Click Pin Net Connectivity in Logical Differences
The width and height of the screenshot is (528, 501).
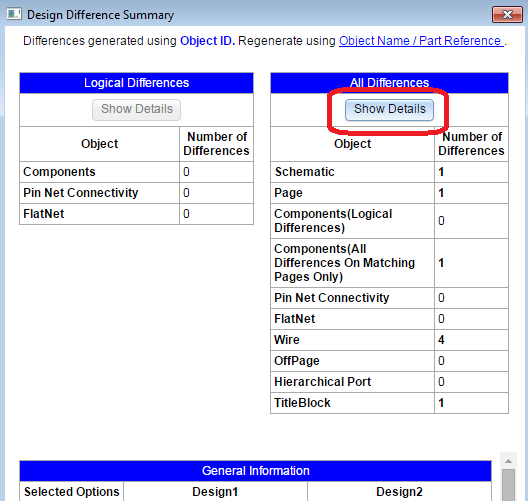click(80, 193)
